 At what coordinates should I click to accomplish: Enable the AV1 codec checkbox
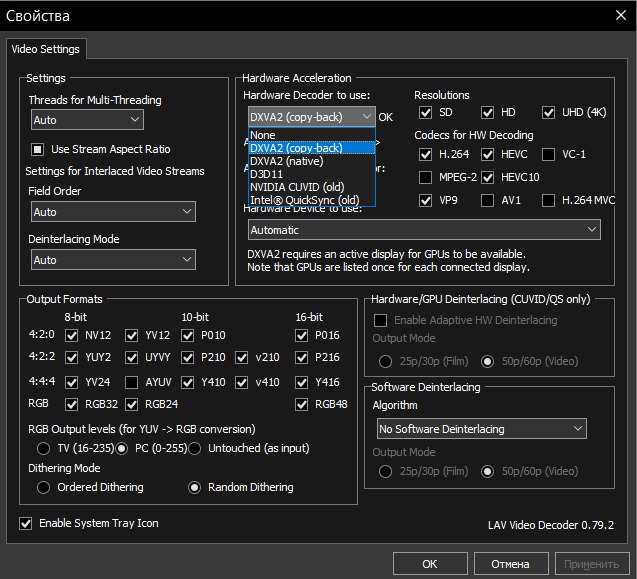tap(487, 200)
